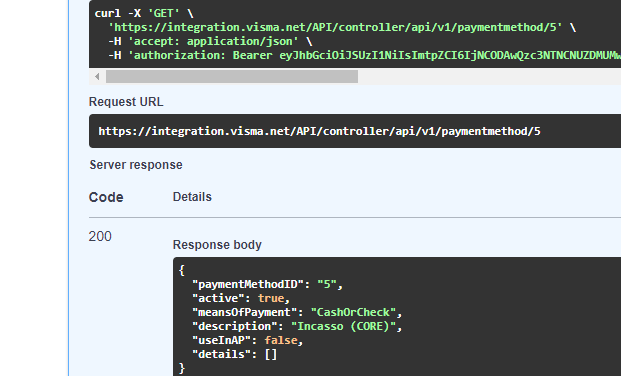The image size is (621, 376).
Task: Click the "Server response" heading
Action: [x=136, y=165]
